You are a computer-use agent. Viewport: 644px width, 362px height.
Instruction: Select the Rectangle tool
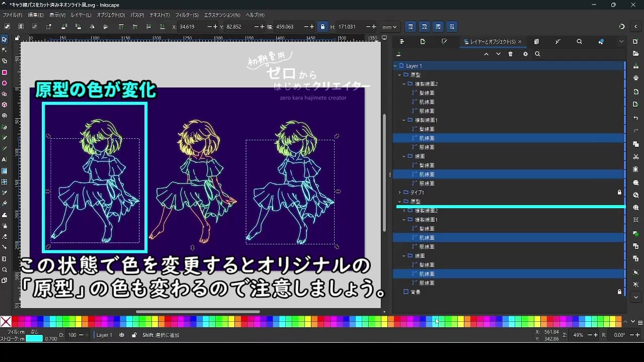click(5, 72)
